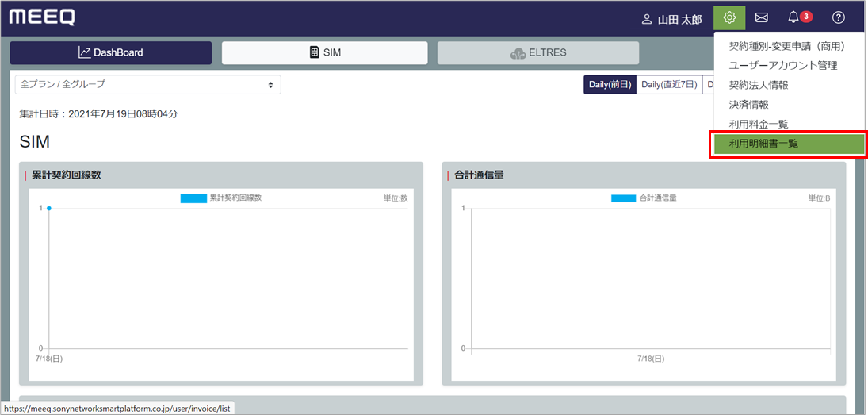Viewport: 868px width, 415px height.
Task: Click the 集計日時 timestamp text
Action: [x=98, y=114]
